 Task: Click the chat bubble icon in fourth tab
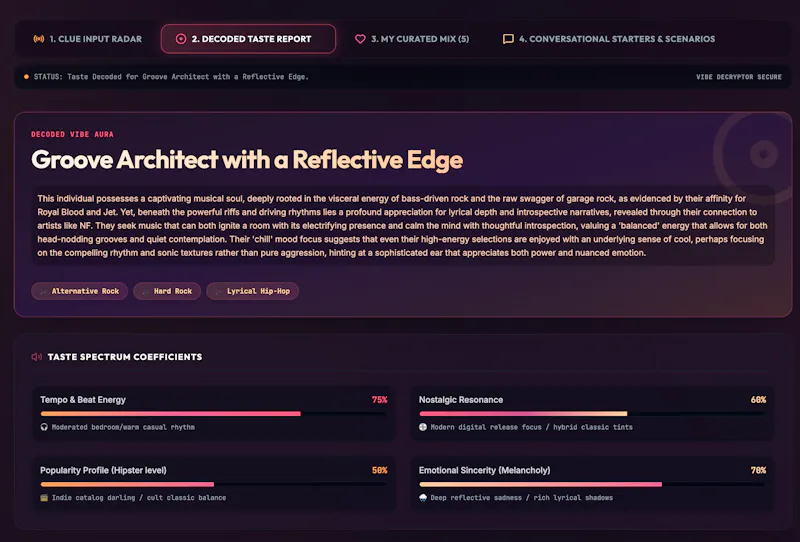[508, 39]
